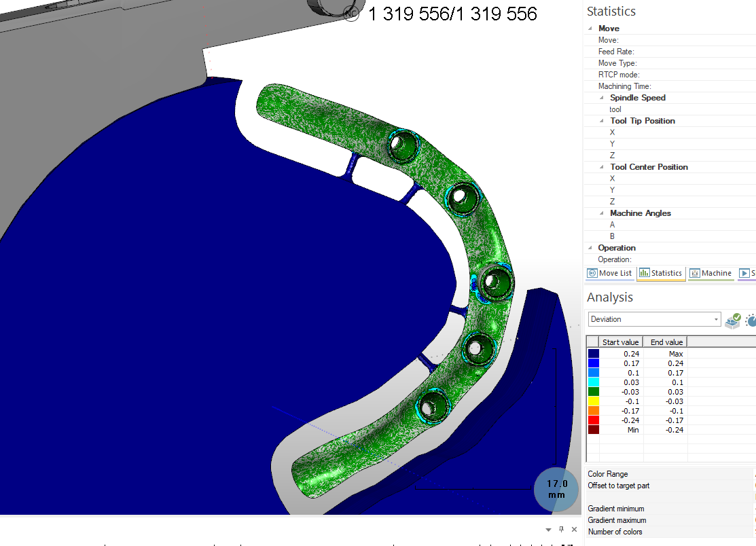Collapse the Move section in Statistics
The width and height of the screenshot is (756, 546).
click(x=590, y=29)
